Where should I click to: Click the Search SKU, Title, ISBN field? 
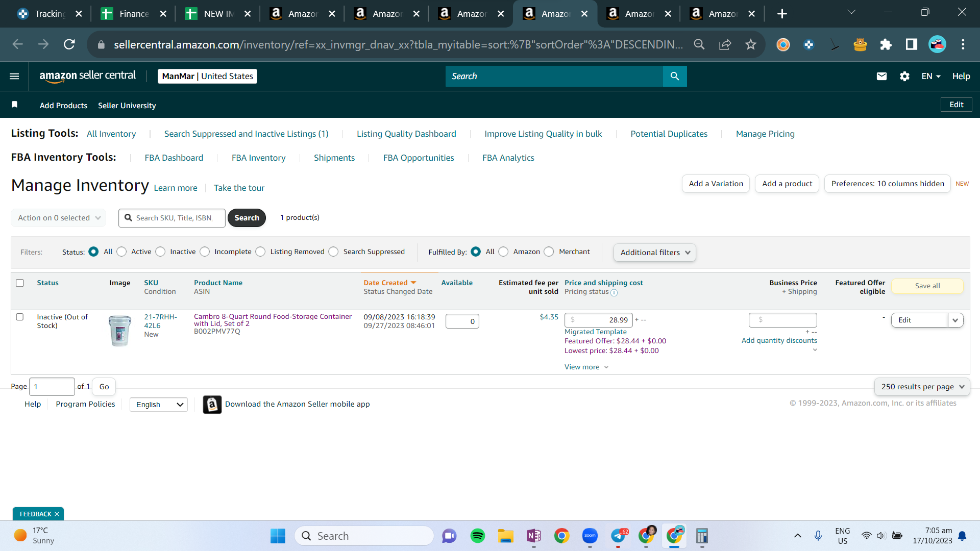pos(172,218)
